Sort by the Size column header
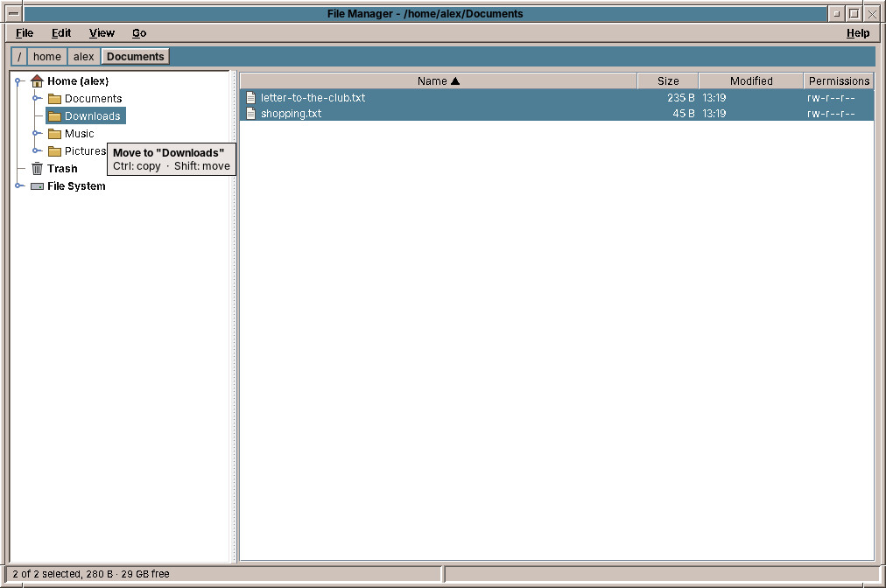Viewport: 886px width, 588px height. click(668, 80)
